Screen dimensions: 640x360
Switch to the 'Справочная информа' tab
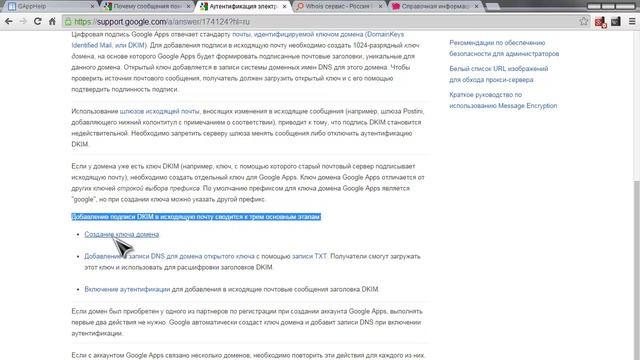pos(435,6)
